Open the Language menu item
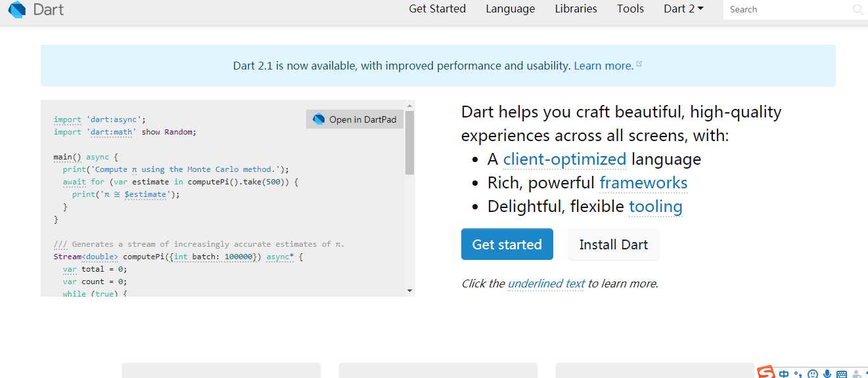 click(511, 9)
